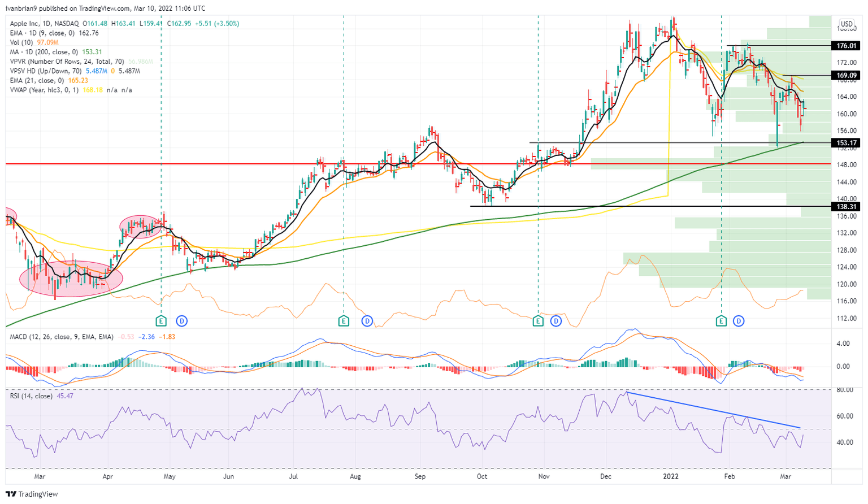
Task: Select the earnings E marker in late October
Action: pos(538,321)
